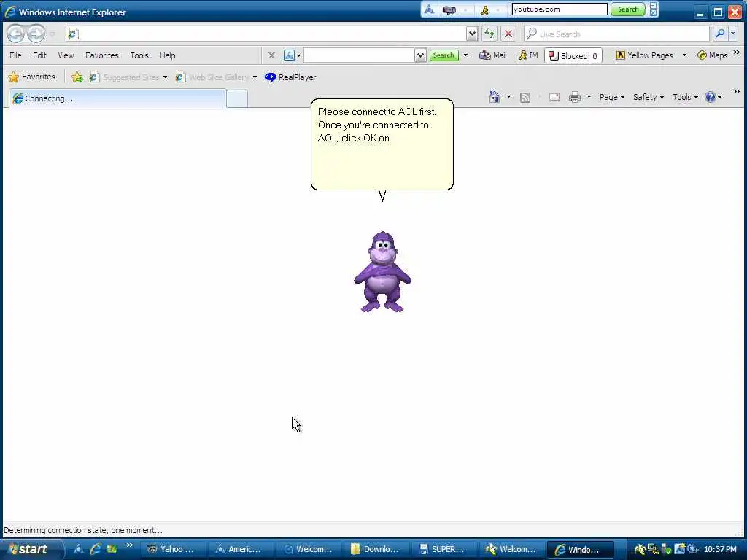The width and height of the screenshot is (747, 560).
Task: Click the AOL triangle icon in title-bar deskbar
Action: [x=429, y=9]
